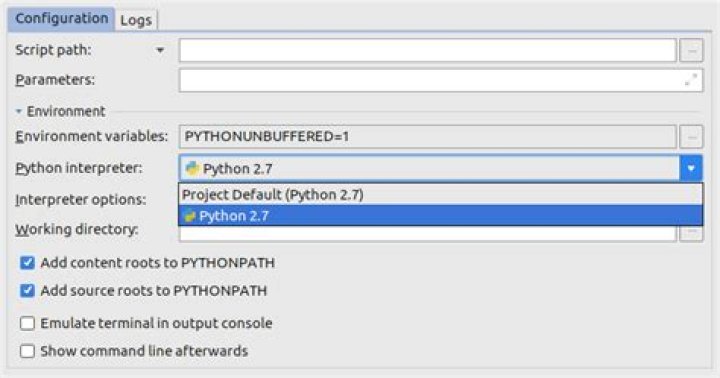Check Show command line afterwards
The width and height of the screenshot is (720, 378).
(x=27, y=351)
